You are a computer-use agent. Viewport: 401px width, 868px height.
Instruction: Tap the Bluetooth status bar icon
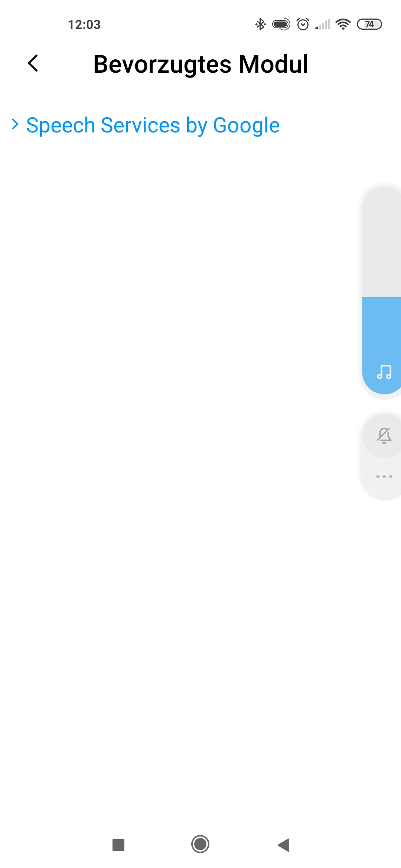pos(260,24)
